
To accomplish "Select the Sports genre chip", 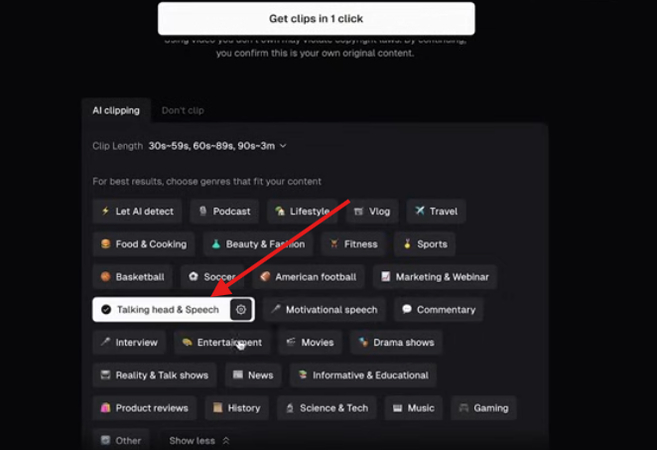I will (x=424, y=244).
